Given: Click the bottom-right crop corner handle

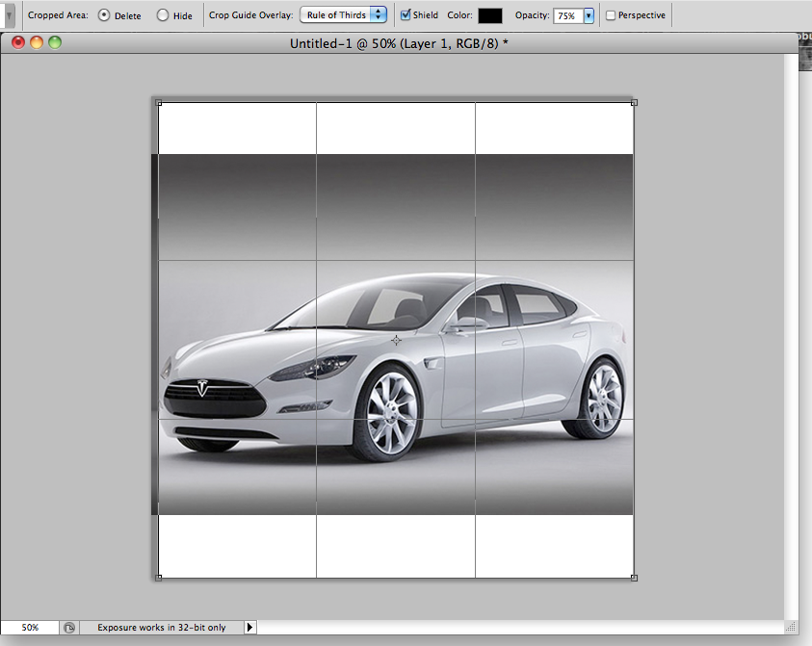Looking at the screenshot, I should coord(635,578).
